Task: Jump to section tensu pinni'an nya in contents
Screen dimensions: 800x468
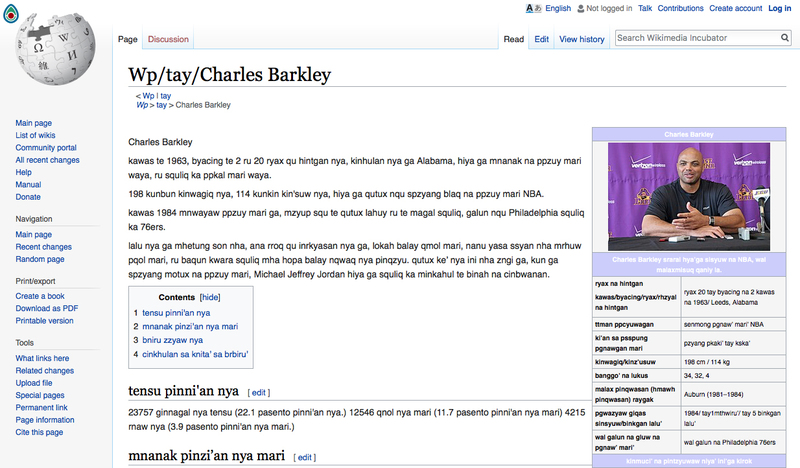Action: pos(176,313)
